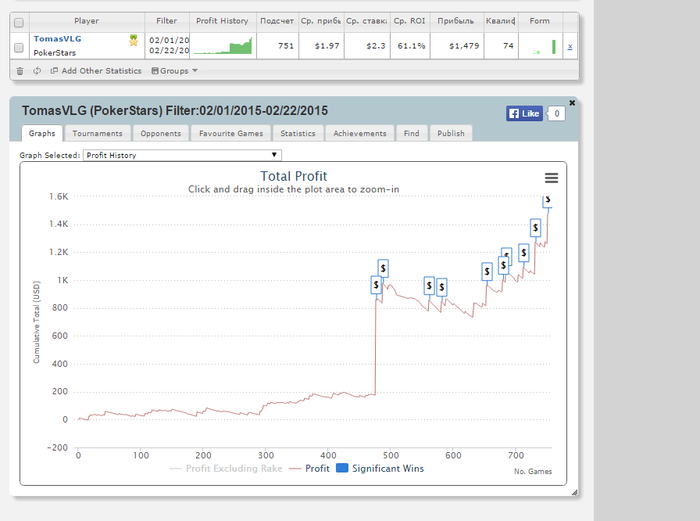Click the Profit History column header
This screenshot has height=521, width=700.
tap(222, 21)
